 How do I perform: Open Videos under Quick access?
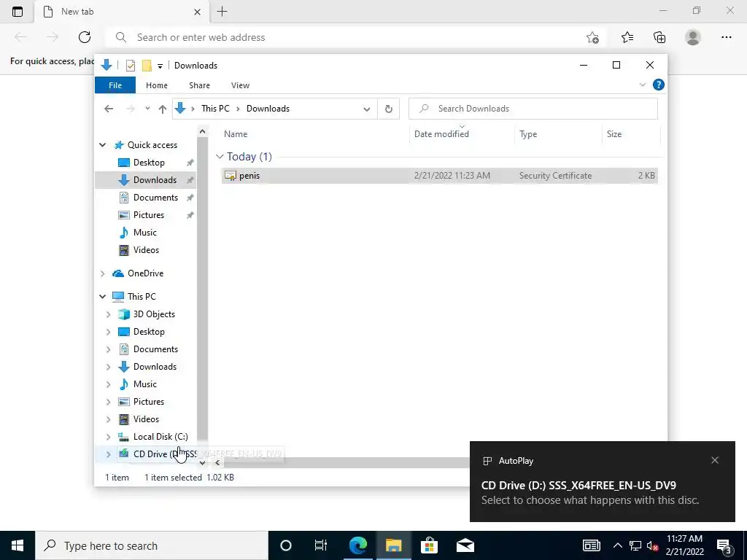click(146, 250)
